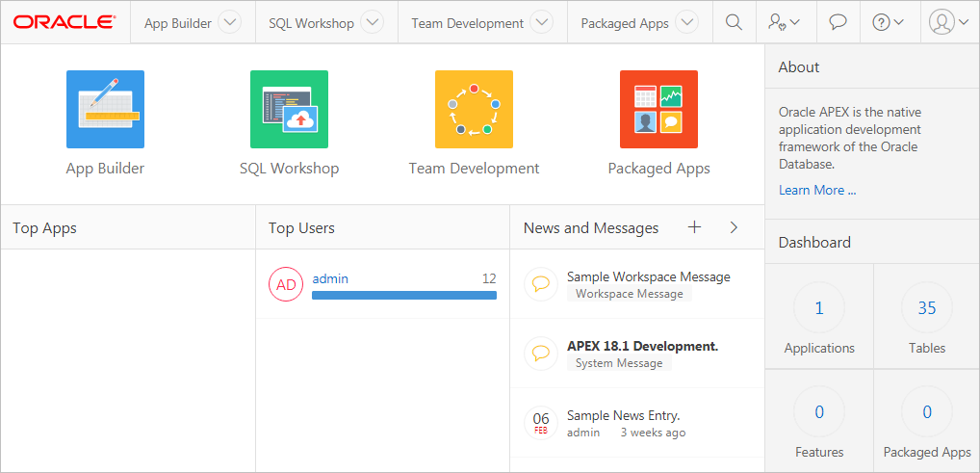This screenshot has height=473, width=980.
Task: Open the admin user link
Action: (x=330, y=278)
